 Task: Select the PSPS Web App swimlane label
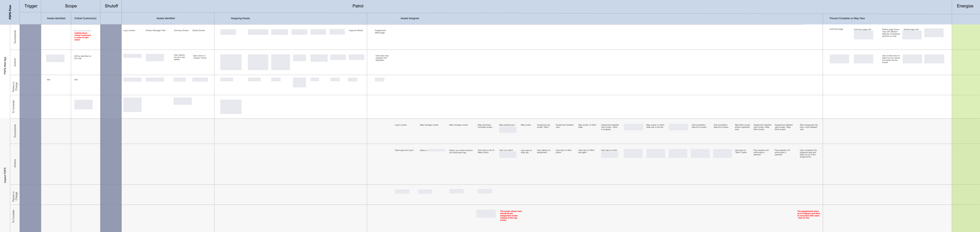pos(5,65)
